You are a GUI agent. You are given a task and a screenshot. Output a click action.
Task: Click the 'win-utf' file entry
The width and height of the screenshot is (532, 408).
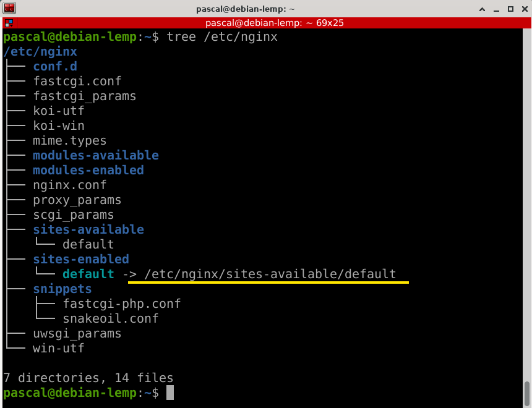click(59, 348)
